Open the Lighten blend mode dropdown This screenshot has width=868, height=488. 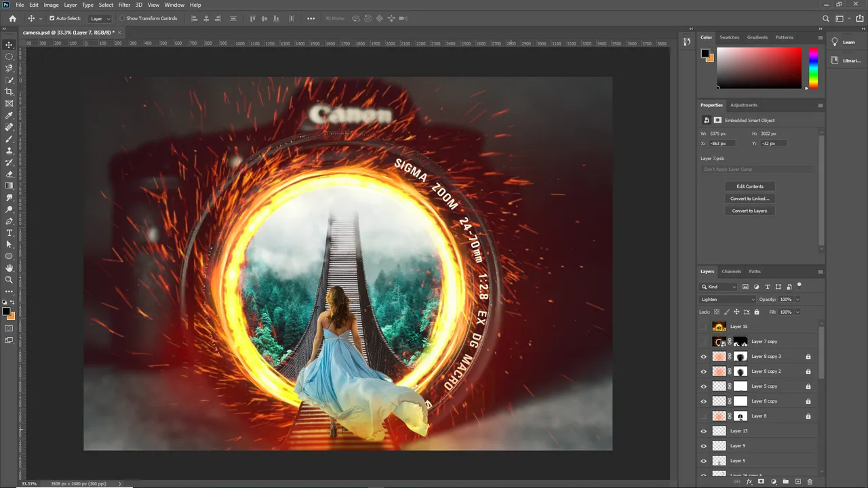(728, 299)
